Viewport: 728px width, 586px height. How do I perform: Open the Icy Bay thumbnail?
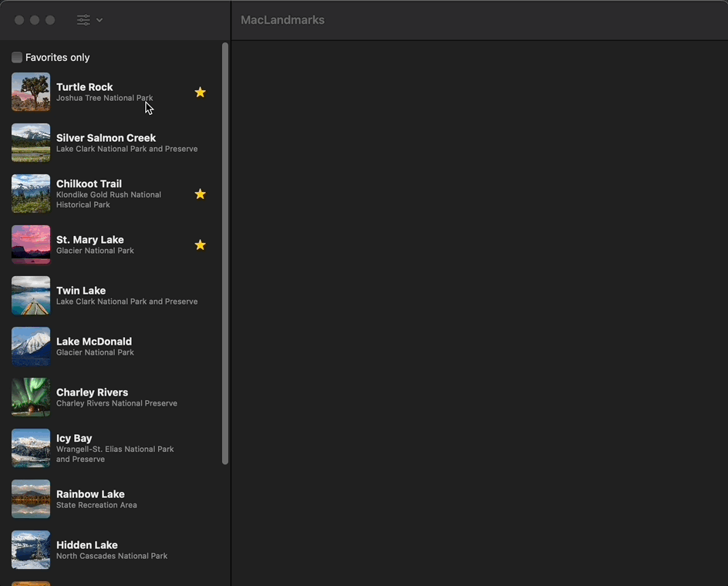[x=31, y=448]
